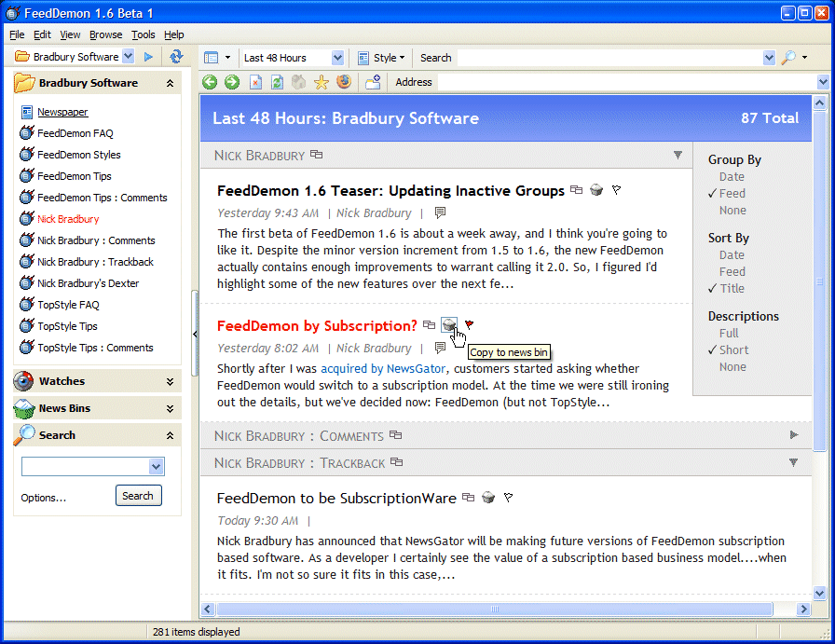Open the 'FeedDemon by Subscription?' headline

[317, 325]
